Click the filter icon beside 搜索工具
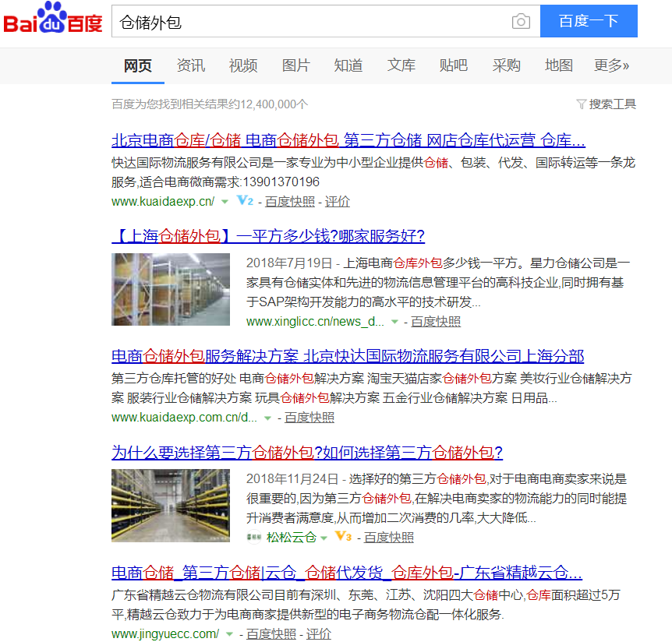 (581, 104)
